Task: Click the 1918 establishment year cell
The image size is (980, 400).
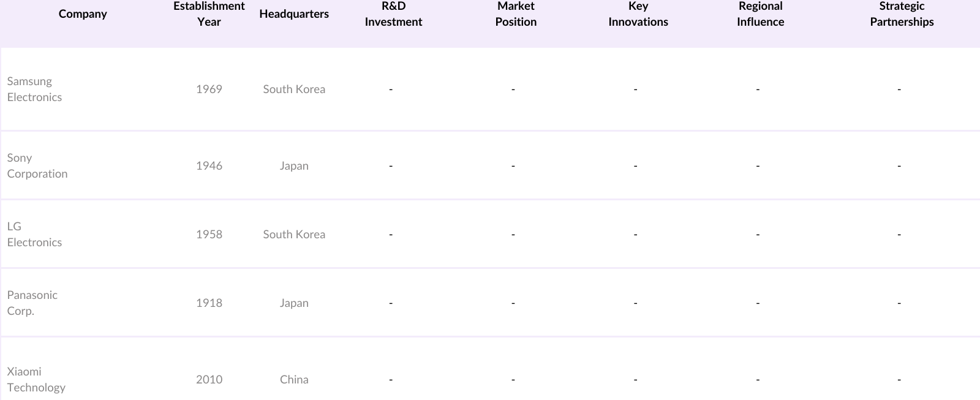Action: tap(209, 303)
